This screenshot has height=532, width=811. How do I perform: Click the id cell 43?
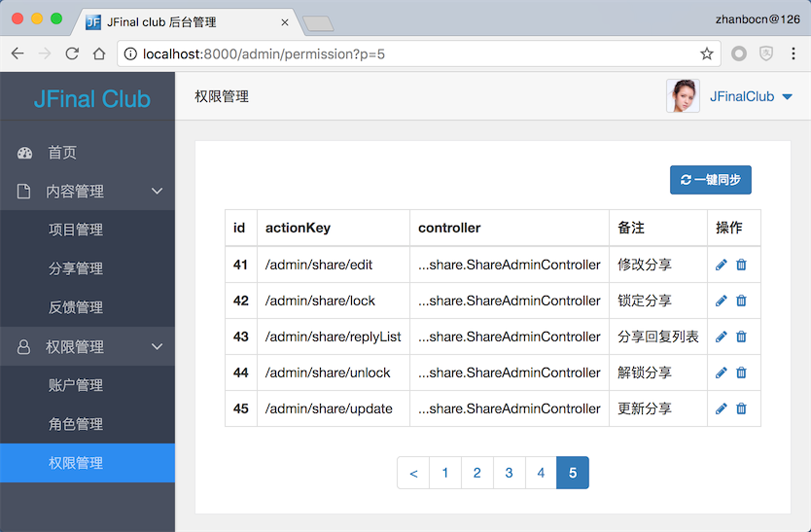(x=241, y=337)
